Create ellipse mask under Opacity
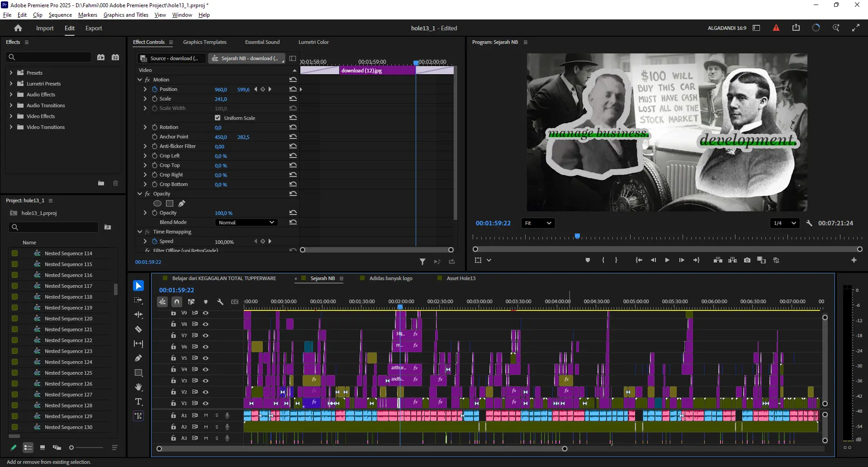The height and width of the screenshot is (467, 868). 157,204
